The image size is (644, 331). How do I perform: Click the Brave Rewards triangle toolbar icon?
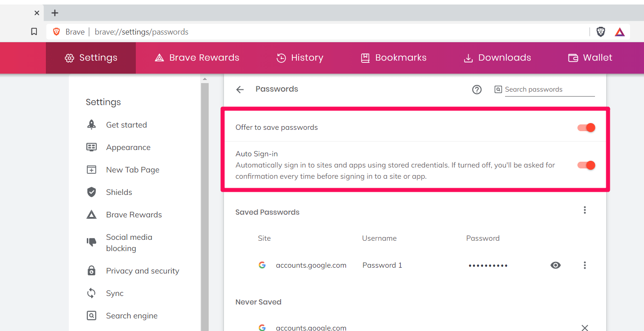[x=620, y=32]
